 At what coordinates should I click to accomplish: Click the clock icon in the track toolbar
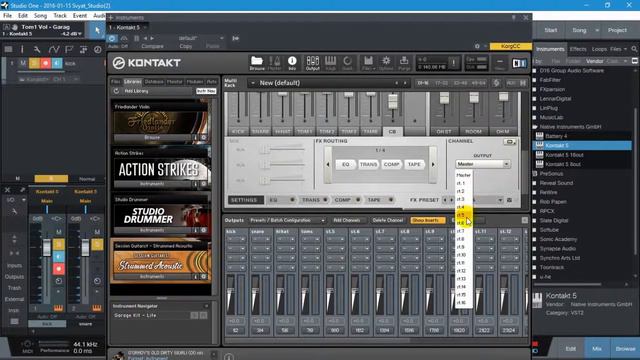98,49
